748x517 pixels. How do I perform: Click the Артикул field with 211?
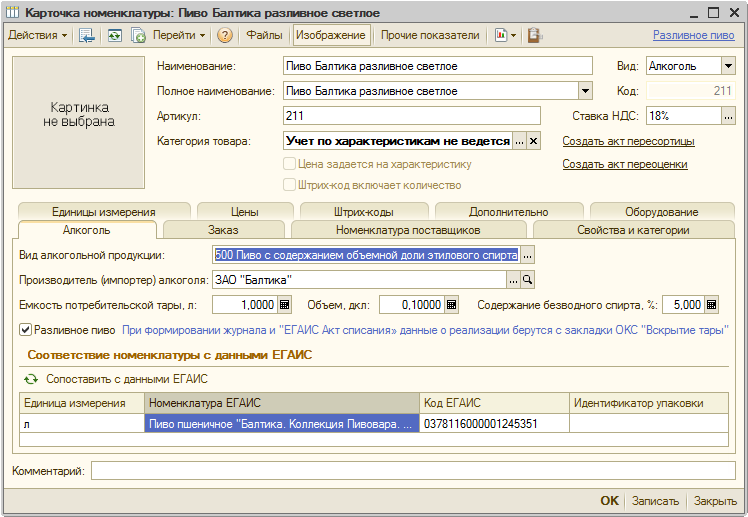pyautogui.click(x=412, y=116)
